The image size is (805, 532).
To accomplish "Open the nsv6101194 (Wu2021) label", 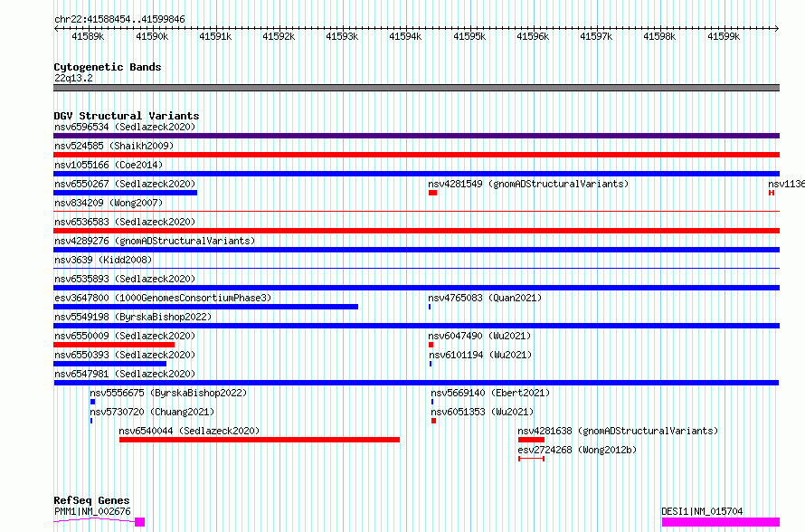I will [480, 355].
